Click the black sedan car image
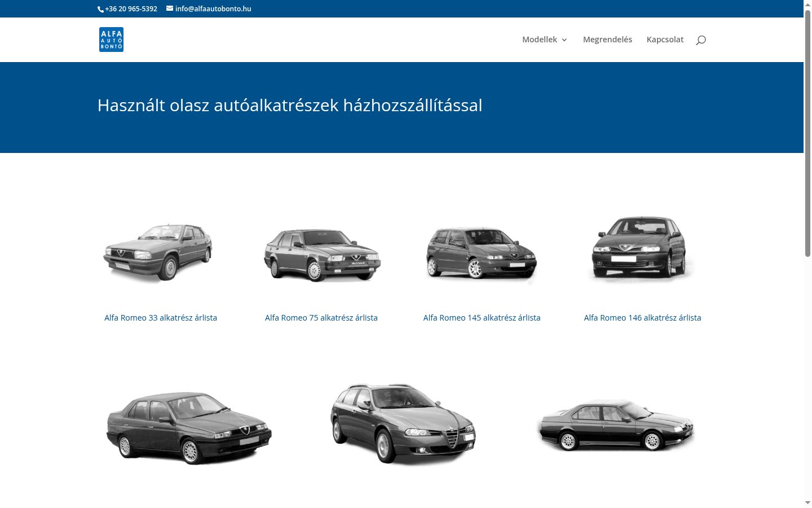 click(x=615, y=425)
